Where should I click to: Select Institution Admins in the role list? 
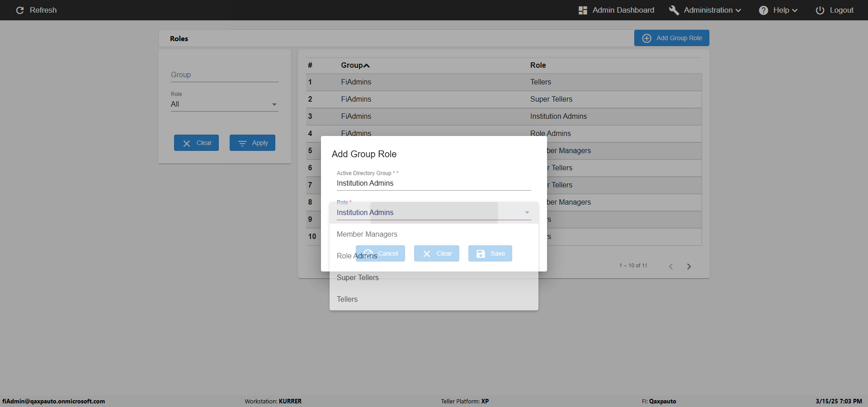point(434,212)
